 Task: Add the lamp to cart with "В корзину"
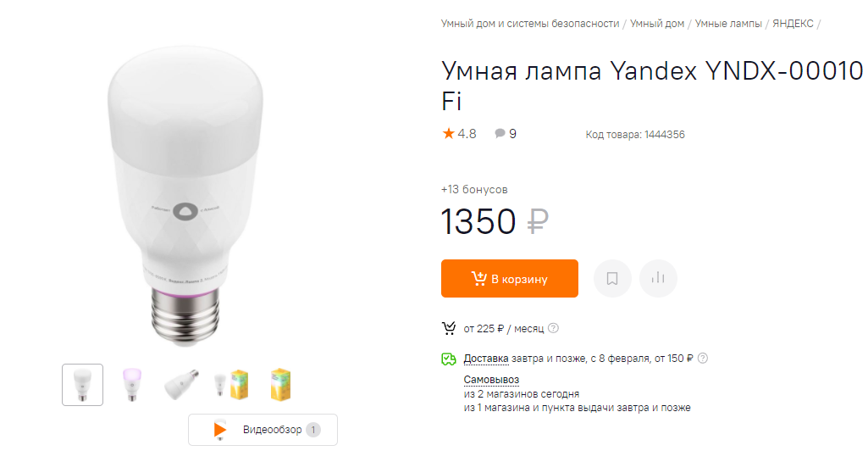point(509,278)
